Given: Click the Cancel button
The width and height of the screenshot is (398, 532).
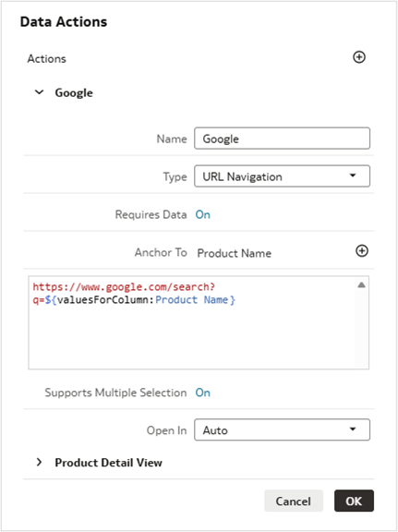Looking at the screenshot, I should coord(294,501).
